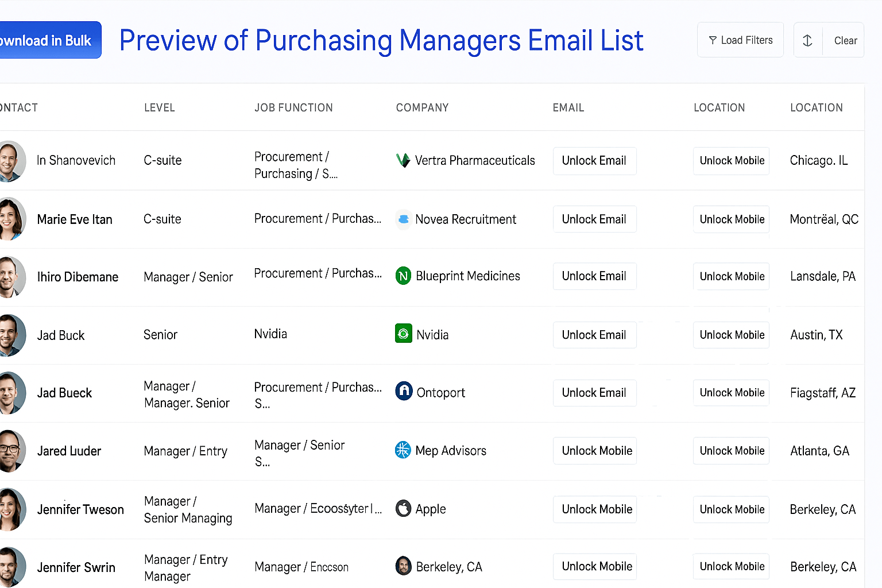Unlock email for Ihiro Dibemane
This screenshot has height=588, width=882.
pyautogui.click(x=594, y=276)
